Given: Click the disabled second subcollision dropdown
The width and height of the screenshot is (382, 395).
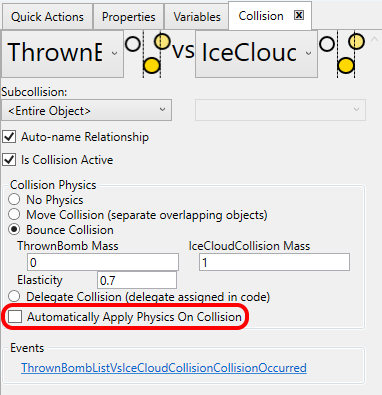Looking at the screenshot, I should coord(280,110).
